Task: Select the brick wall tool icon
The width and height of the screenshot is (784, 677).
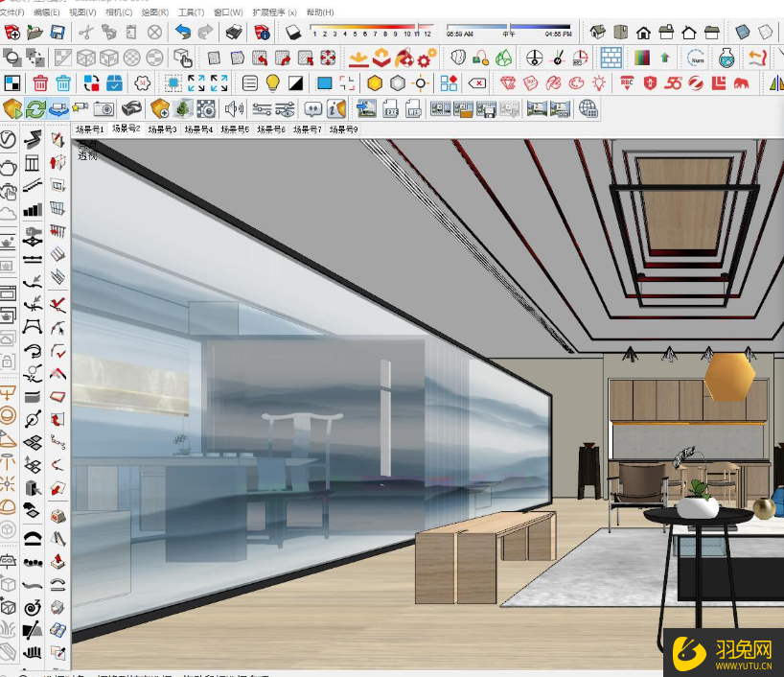Action: point(611,58)
